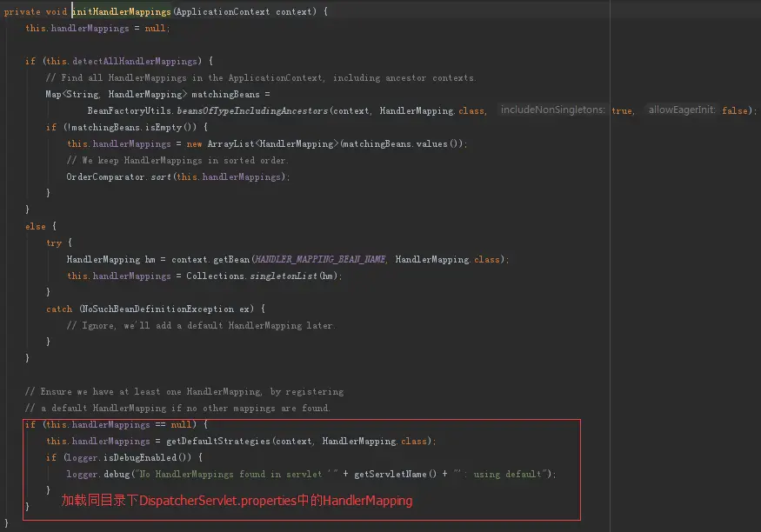Screen dimensions: 761x532
Task: Click the 'Find all HandlerMappings' comment
Action: (x=261, y=77)
